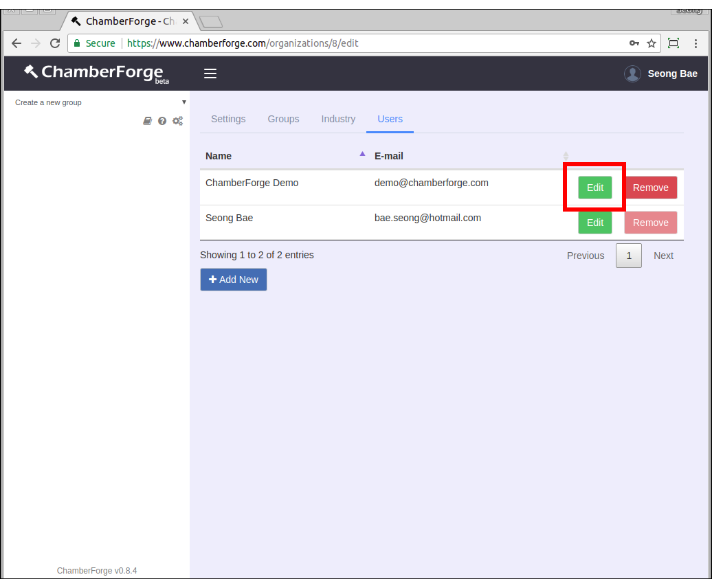Click the Secure padlock indicator
The image size is (712, 588).
[79, 43]
